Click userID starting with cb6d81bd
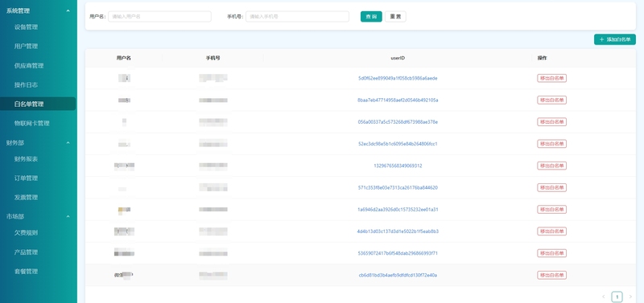644x303 pixels. point(398,275)
